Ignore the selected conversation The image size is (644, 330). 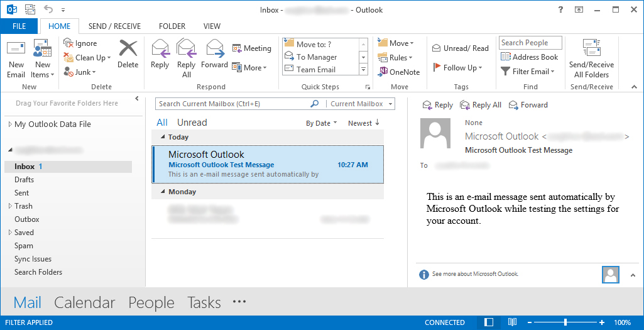[80, 43]
